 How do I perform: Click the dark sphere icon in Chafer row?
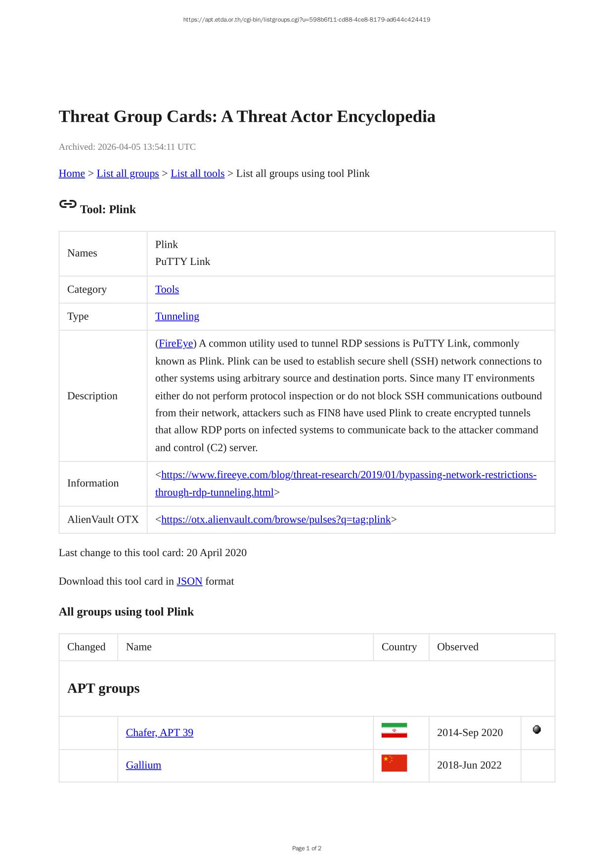coord(537,730)
